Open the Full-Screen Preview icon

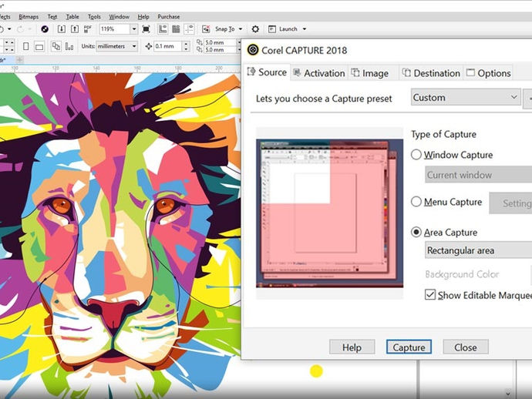tap(146, 29)
